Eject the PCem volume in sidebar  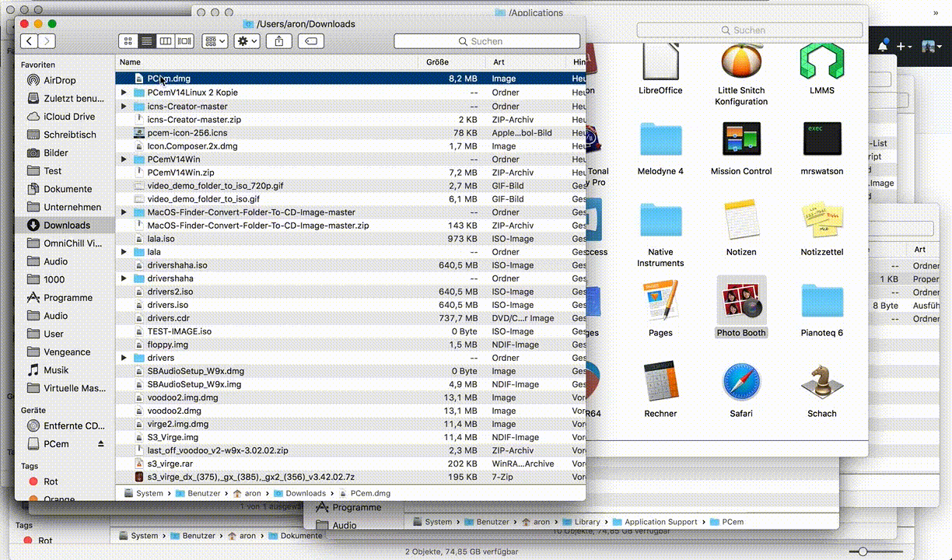tap(100, 443)
